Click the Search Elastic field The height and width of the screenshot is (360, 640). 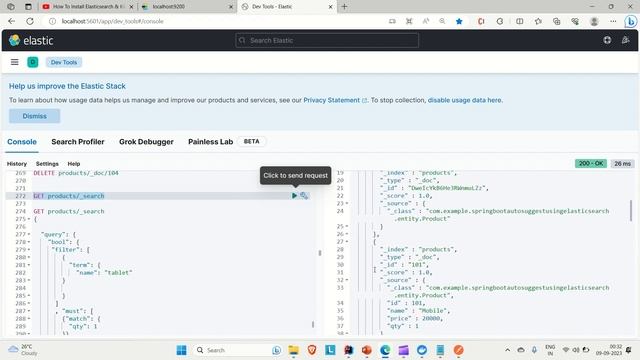click(x=327, y=40)
